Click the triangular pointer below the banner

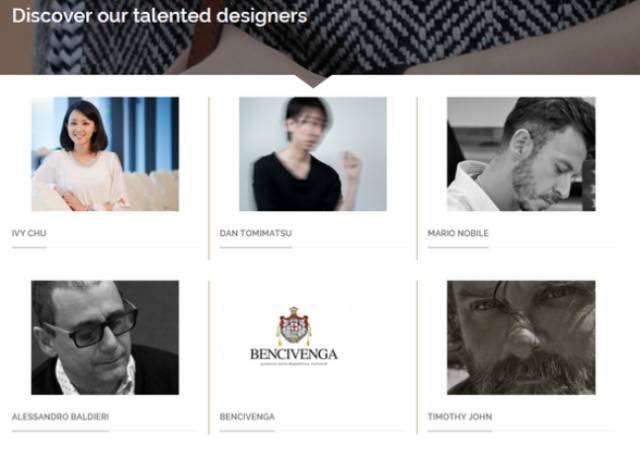(x=313, y=81)
